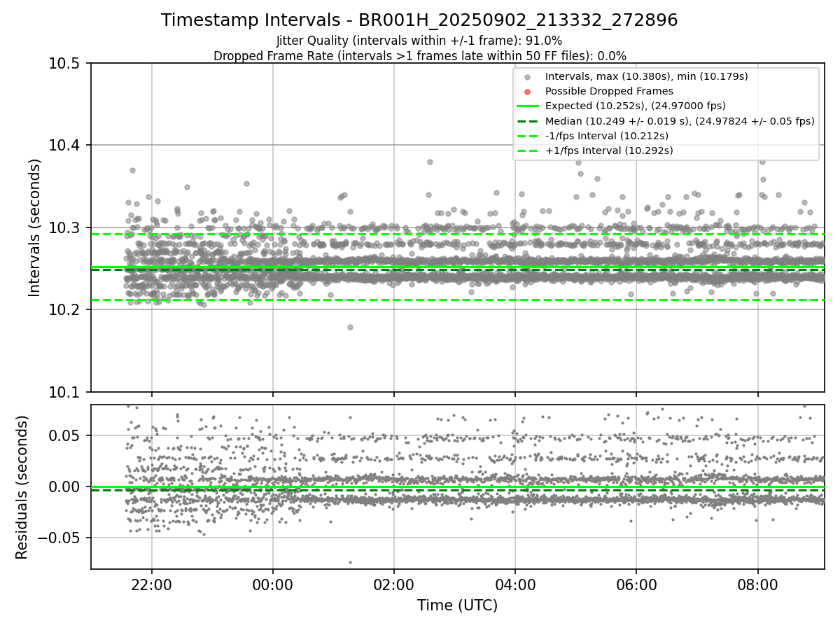Click the dark green dashed line sample for Median
This screenshot has height=630, width=840.
527,121
